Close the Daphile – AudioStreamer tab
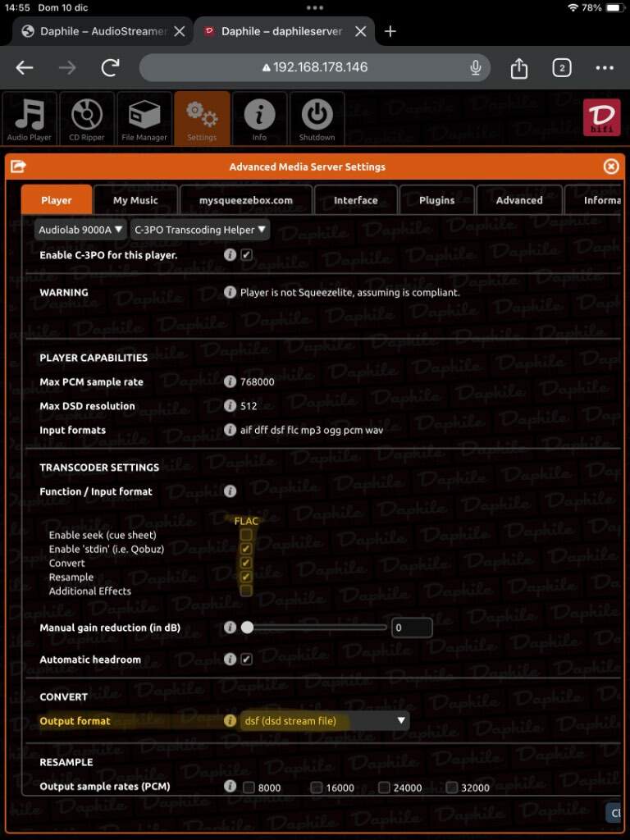Screen dimensions: 630x840 180,32
